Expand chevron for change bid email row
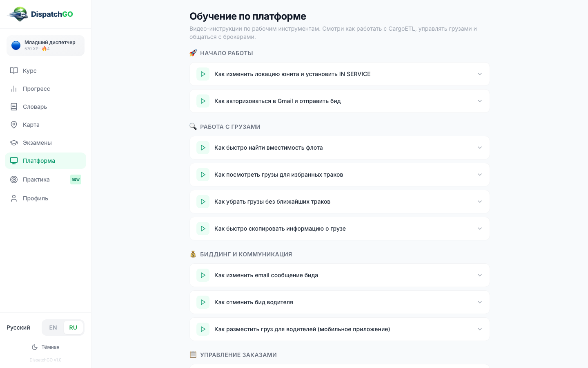Image resolution: width=588 pixels, height=368 pixels. (x=480, y=275)
